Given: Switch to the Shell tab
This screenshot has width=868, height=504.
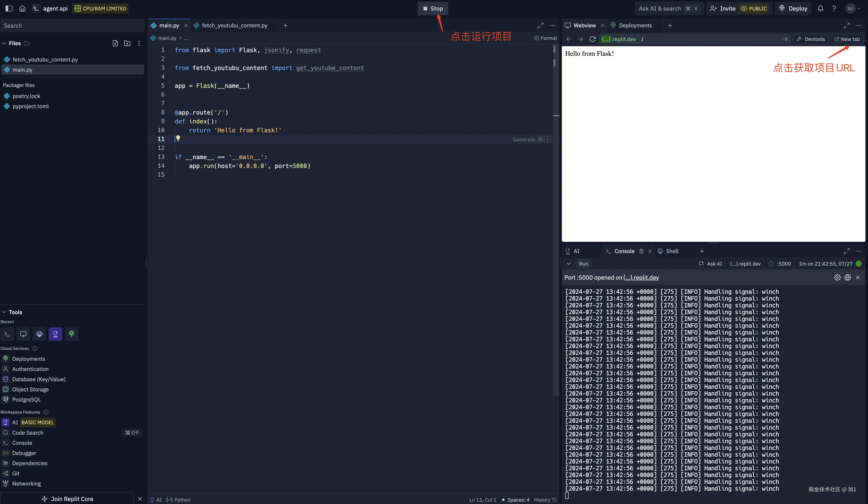Looking at the screenshot, I should (671, 251).
